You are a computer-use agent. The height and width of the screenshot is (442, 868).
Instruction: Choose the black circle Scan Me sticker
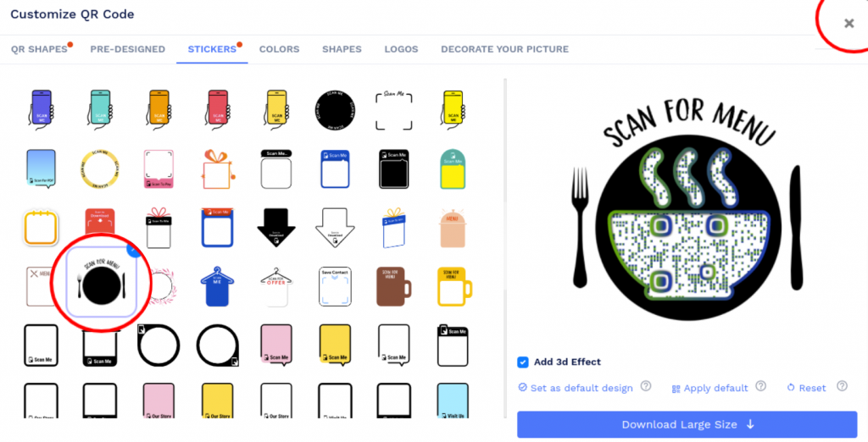tap(335, 111)
